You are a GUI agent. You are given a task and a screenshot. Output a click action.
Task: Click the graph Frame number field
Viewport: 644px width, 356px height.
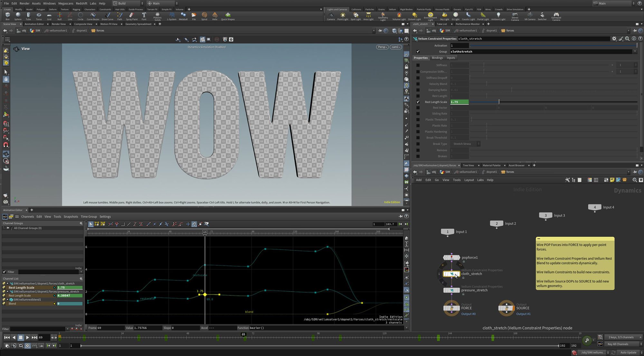pos(111,328)
